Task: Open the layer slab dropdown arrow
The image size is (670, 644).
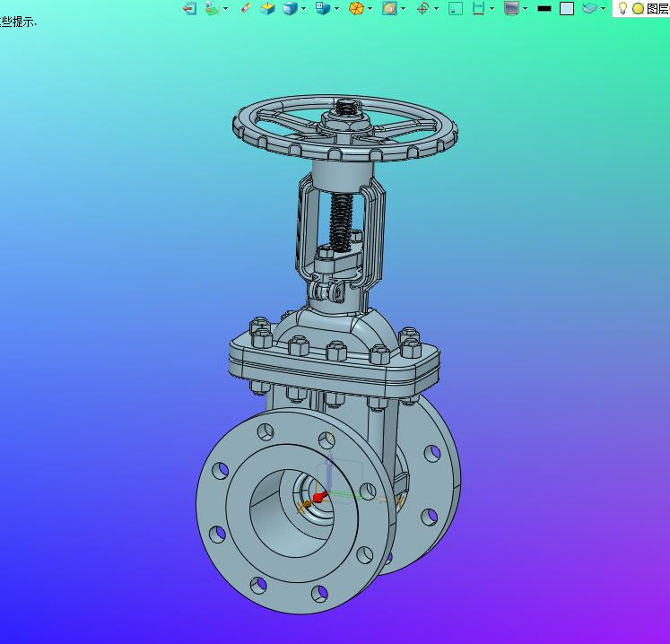Action: (x=603, y=9)
